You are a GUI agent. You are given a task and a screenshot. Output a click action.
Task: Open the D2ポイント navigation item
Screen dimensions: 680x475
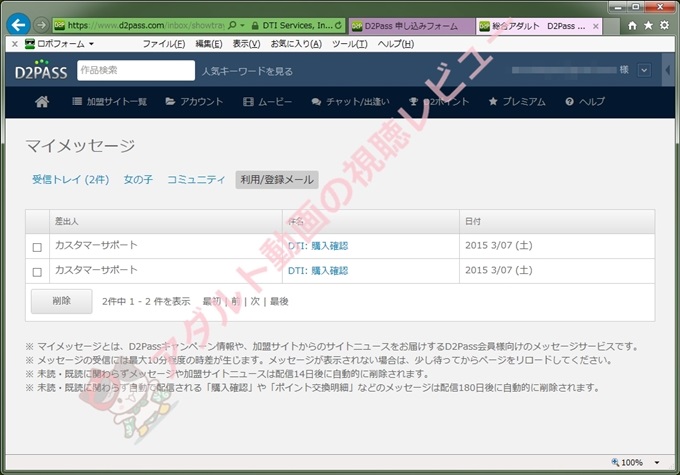tap(439, 102)
